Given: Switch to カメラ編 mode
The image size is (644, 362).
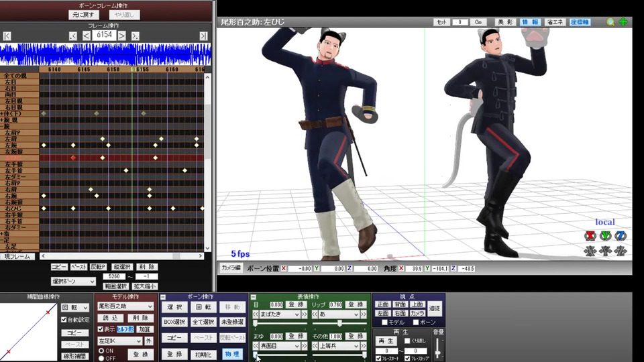Looking at the screenshot, I should click(x=231, y=268).
